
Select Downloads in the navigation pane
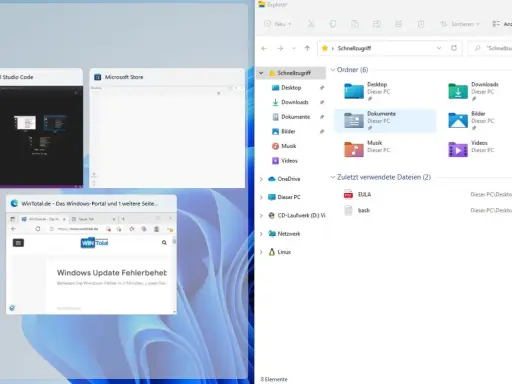[290, 102]
